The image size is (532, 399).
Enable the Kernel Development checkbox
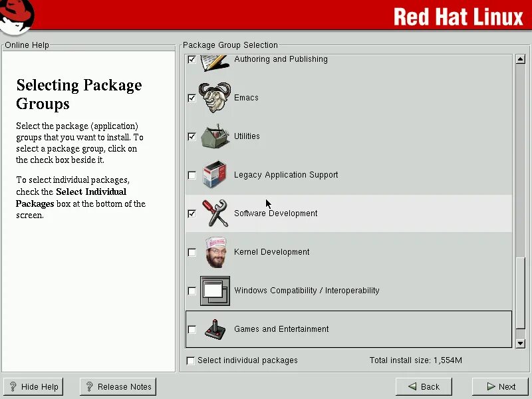point(192,253)
